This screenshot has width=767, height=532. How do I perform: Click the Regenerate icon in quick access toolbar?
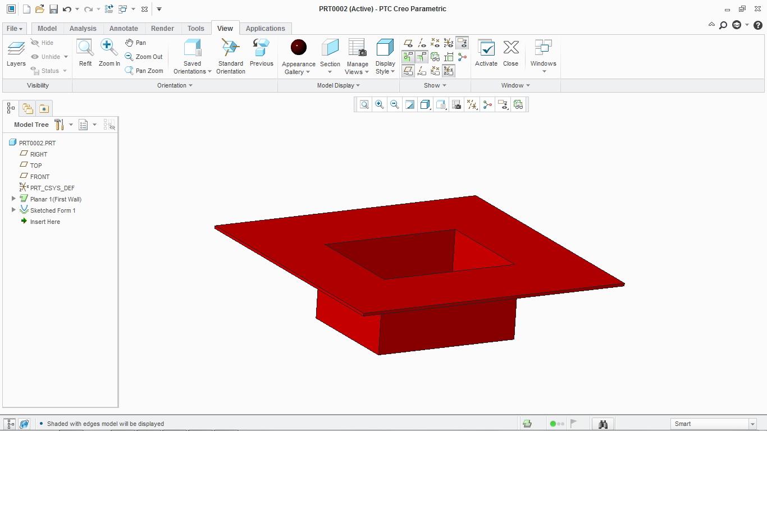[x=109, y=9]
